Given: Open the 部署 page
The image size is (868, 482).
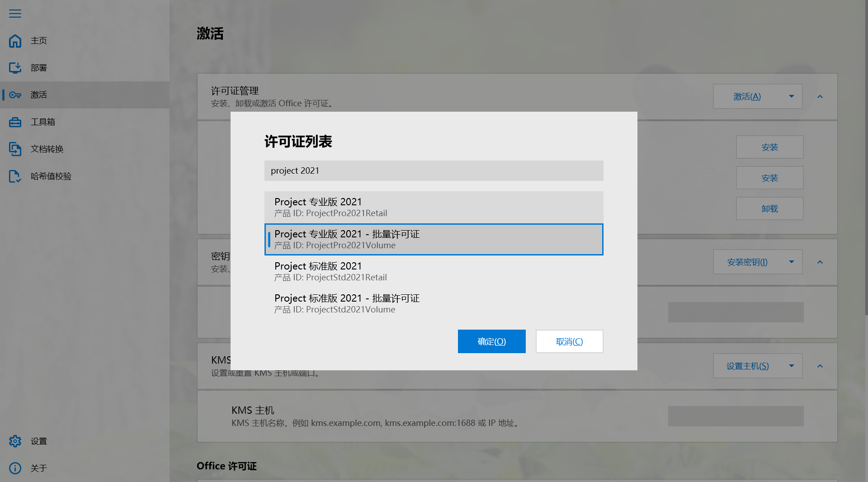Looking at the screenshot, I should [x=85, y=68].
